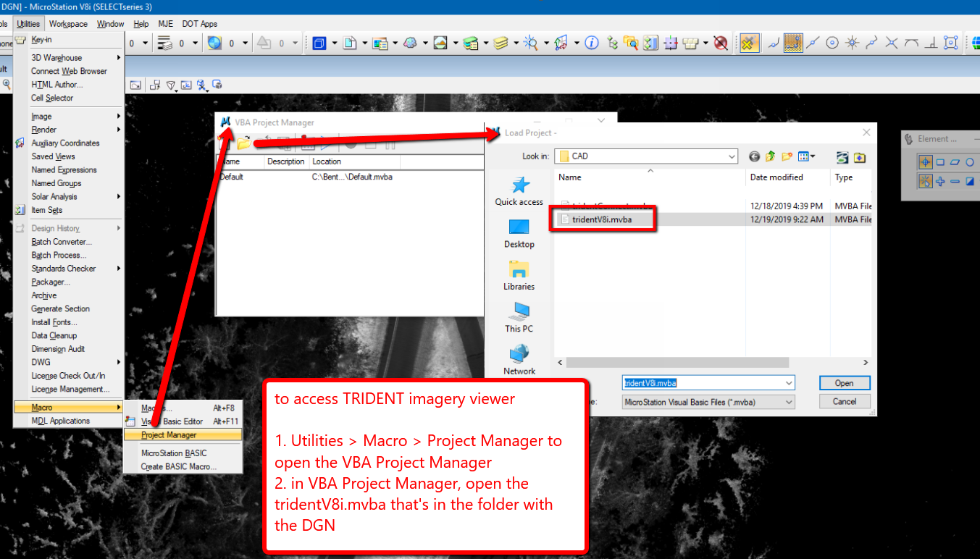
Task: Expand the CAD Look in dropdown
Action: pyautogui.click(x=732, y=156)
